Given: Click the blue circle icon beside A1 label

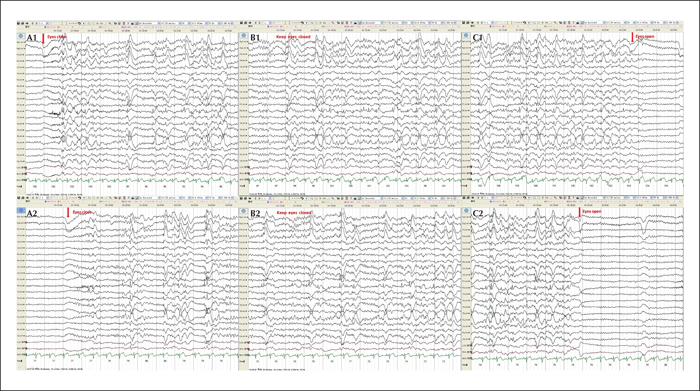Looking at the screenshot, I should tap(21, 36).
